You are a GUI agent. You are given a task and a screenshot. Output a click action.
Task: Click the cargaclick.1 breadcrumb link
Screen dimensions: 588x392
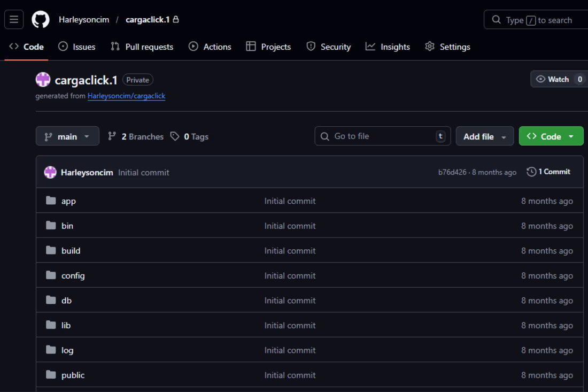[x=148, y=19]
